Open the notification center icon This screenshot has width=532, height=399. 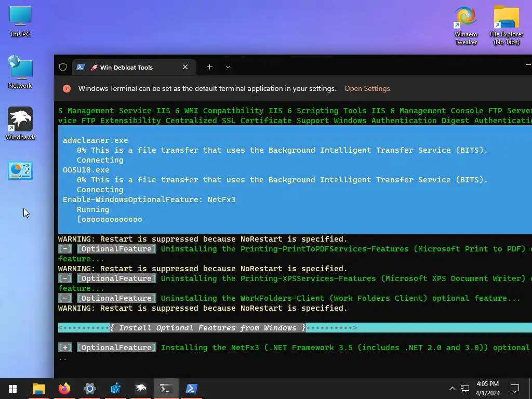tap(515, 389)
